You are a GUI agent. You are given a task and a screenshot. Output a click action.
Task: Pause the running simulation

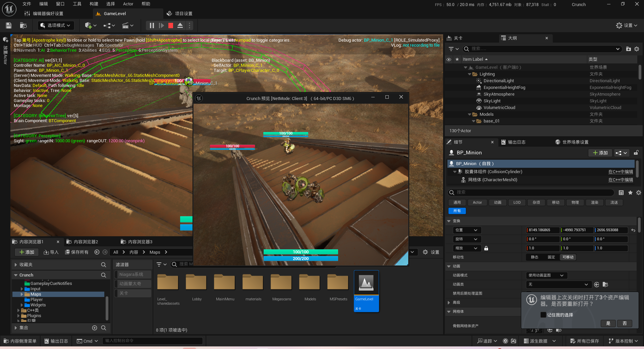(152, 26)
